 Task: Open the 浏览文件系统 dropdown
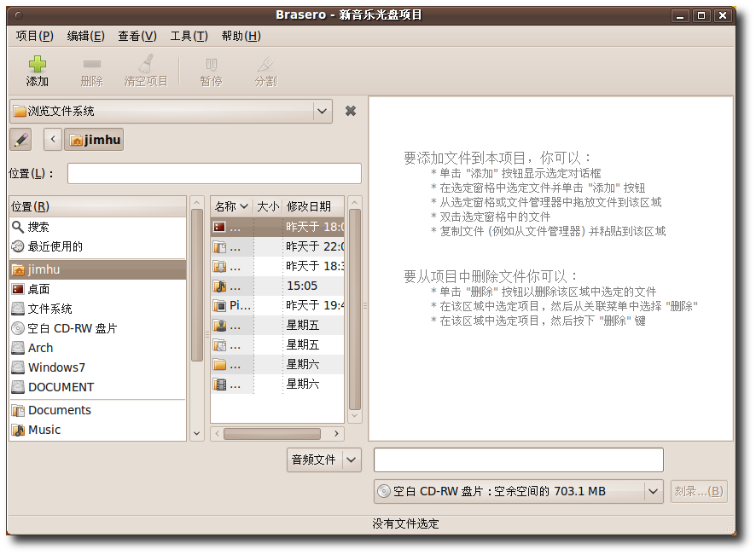pos(171,112)
